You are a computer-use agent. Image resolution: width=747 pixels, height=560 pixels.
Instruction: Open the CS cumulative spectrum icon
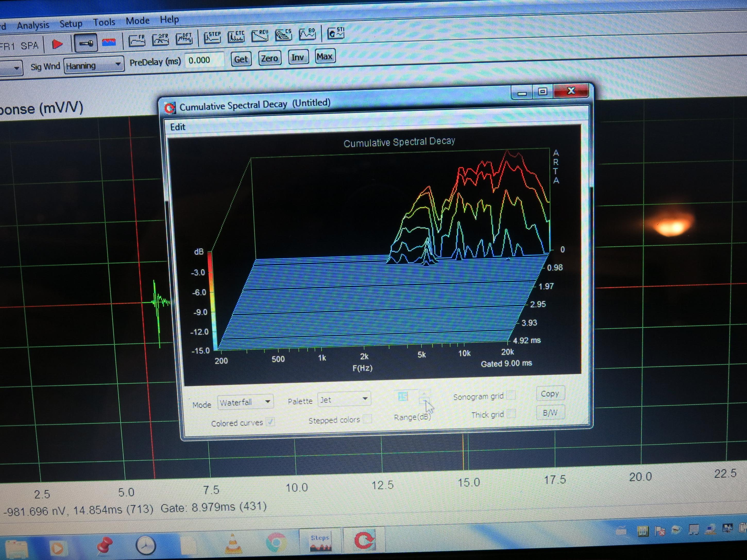pyautogui.click(x=283, y=35)
